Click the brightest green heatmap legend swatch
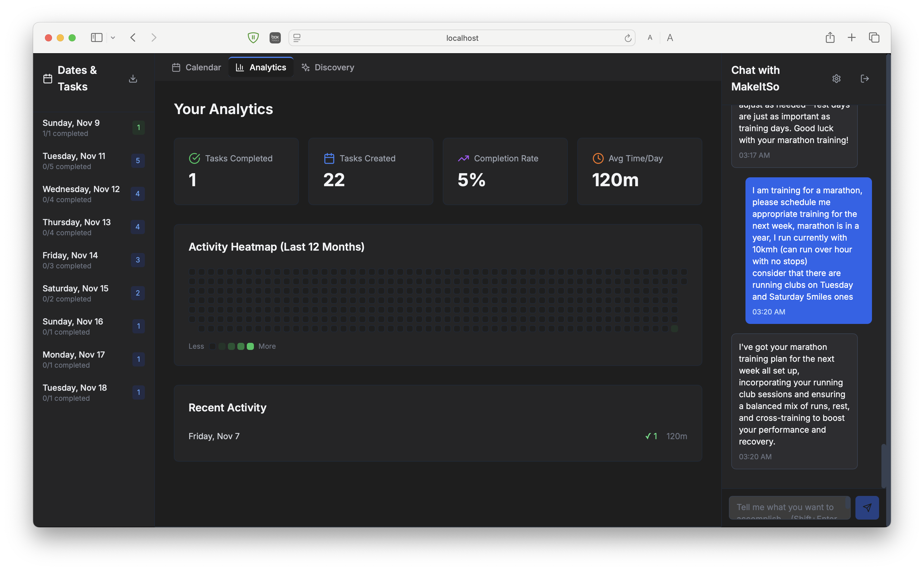 pyautogui.click(x=250, y=346)
